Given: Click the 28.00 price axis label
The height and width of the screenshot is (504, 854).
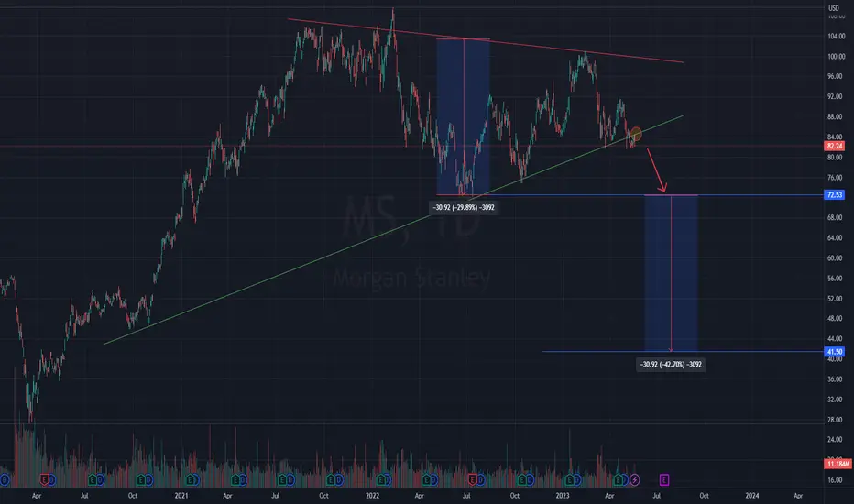Looking at the screenshot, I should pyautogui.click(x=835, y=420).
